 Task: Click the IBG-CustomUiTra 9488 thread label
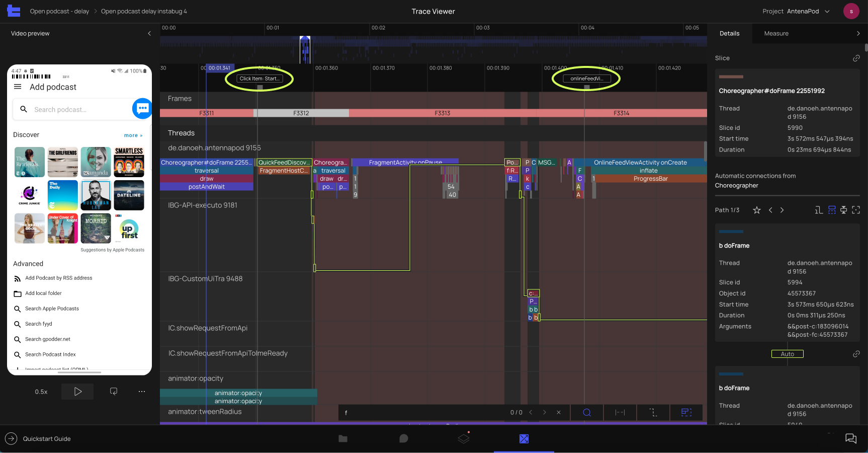[205, 279]
